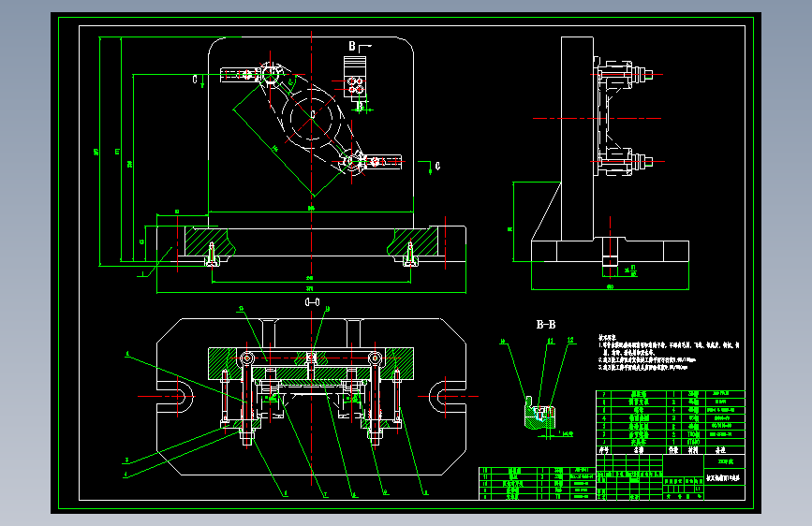Click balloon number 12 in the B-B view
The height and width of the screenshot is (526, 812).
[x=570, y=340]
